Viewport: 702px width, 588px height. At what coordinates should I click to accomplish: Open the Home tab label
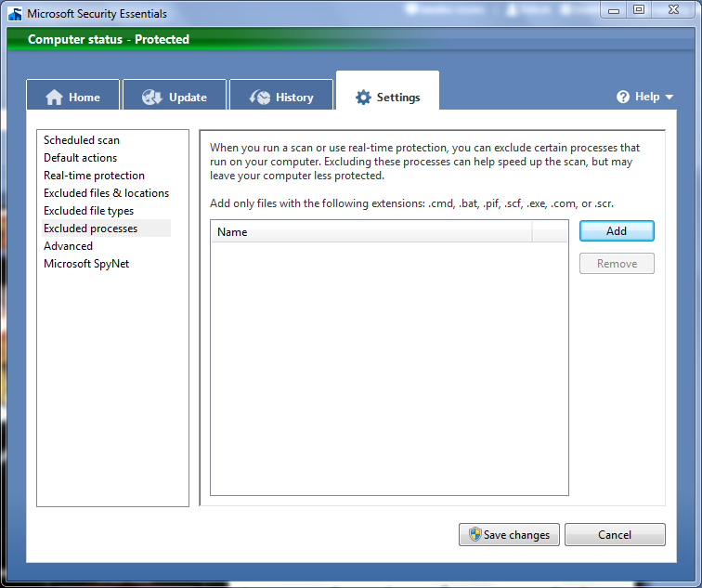click(84, 98)
